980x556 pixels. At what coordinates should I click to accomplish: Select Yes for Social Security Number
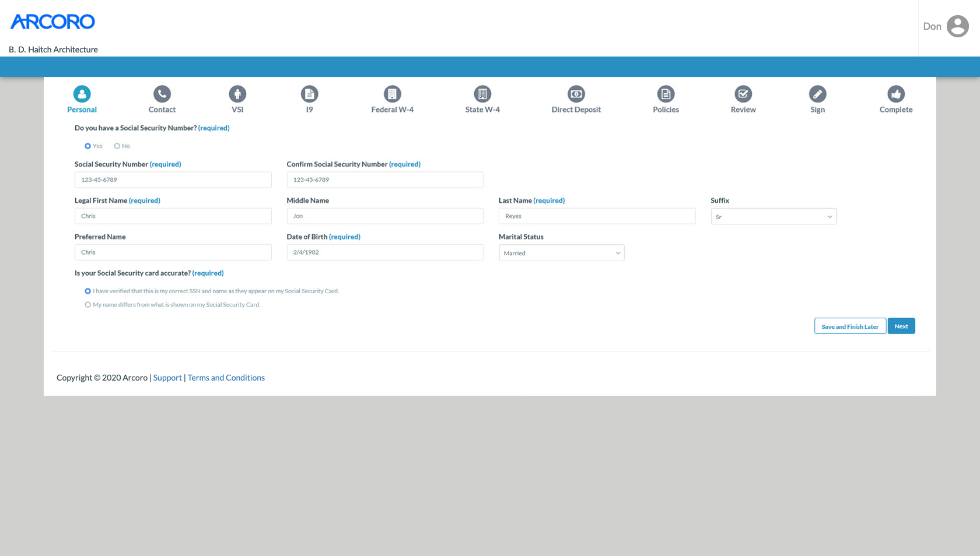click(x=88, y=146)
